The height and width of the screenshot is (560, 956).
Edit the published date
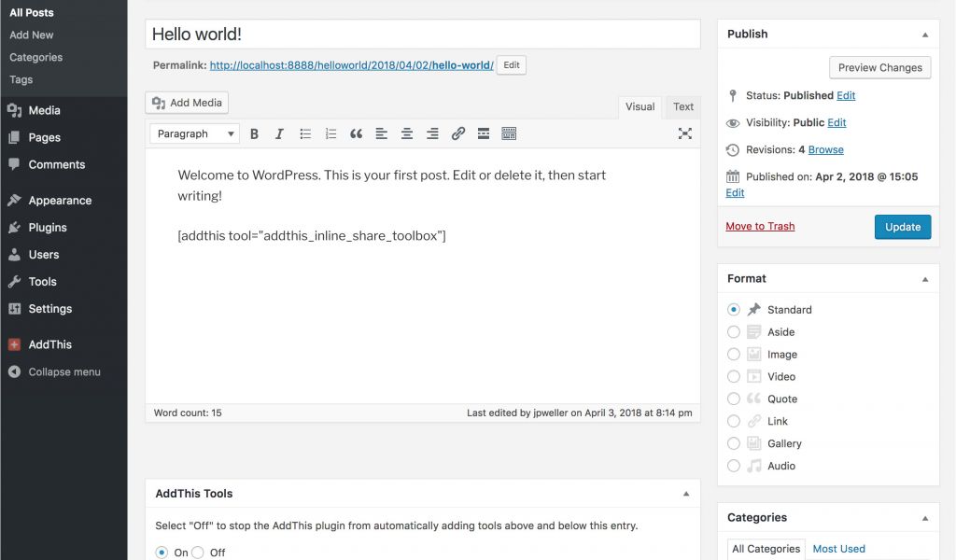735,192
